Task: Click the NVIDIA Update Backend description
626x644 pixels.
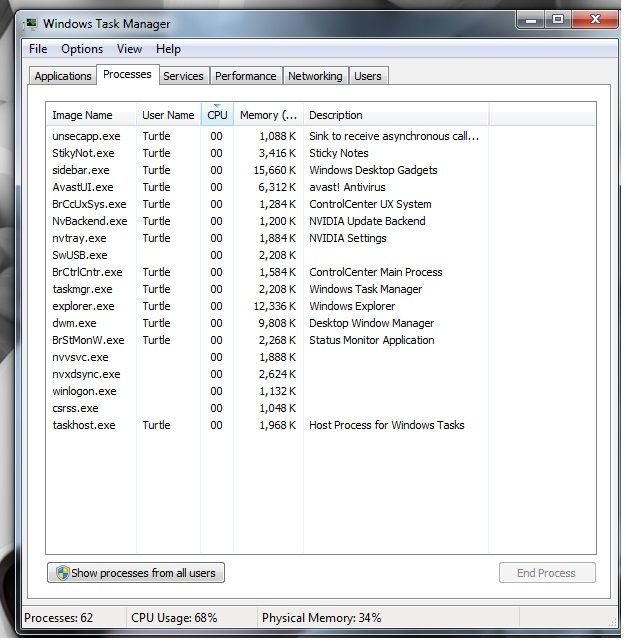Action: [x=367, y=221]
